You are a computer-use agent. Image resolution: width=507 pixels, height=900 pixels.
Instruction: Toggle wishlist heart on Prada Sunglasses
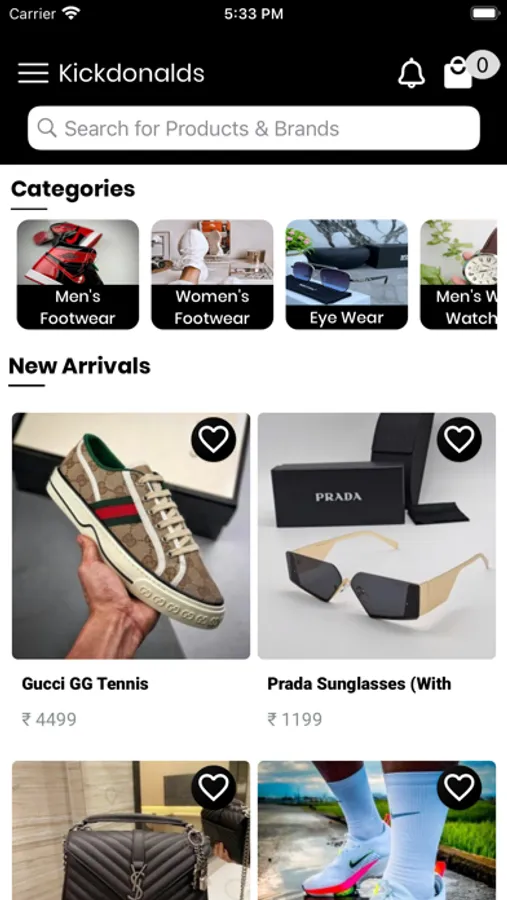click(459, 439)
